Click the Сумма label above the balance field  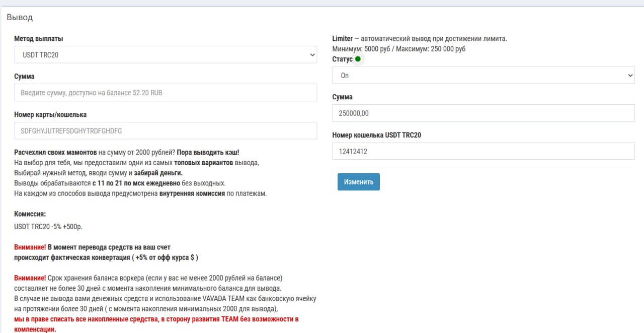point(24,77)
